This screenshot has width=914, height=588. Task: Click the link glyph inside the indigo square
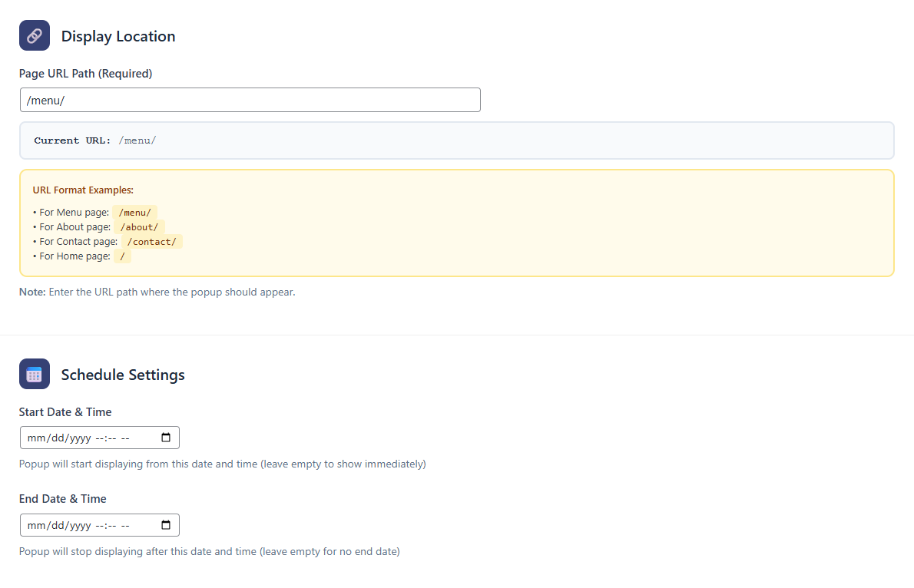[x=34, y=35]
